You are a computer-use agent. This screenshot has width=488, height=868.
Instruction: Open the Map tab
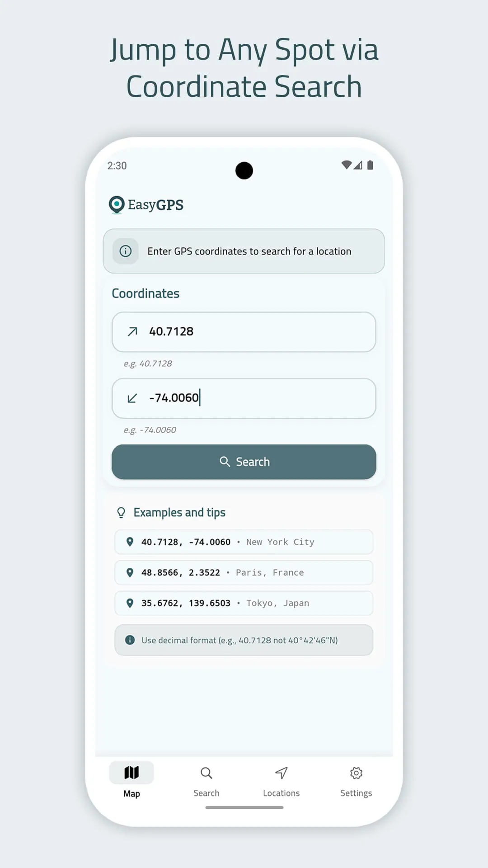point(131,780)
